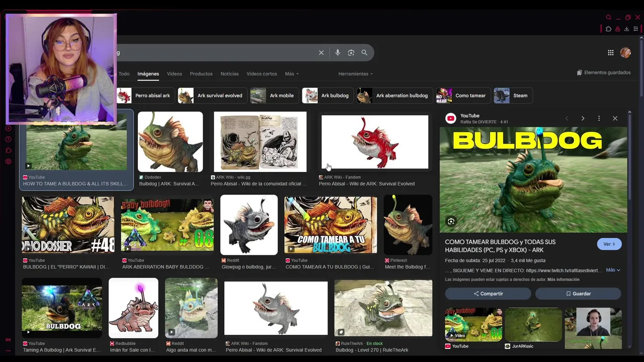
Task: Switch to the Productos tab
Action: click(201, 74)
